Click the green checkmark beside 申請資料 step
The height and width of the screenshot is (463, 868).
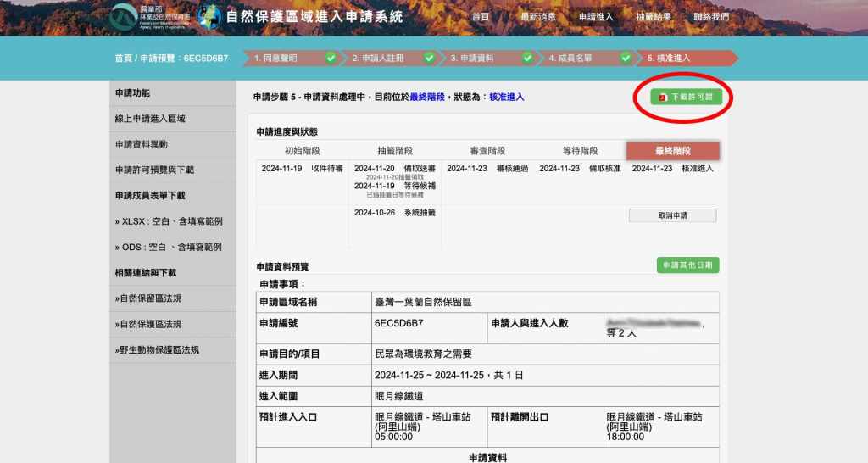tap(527, 59)
